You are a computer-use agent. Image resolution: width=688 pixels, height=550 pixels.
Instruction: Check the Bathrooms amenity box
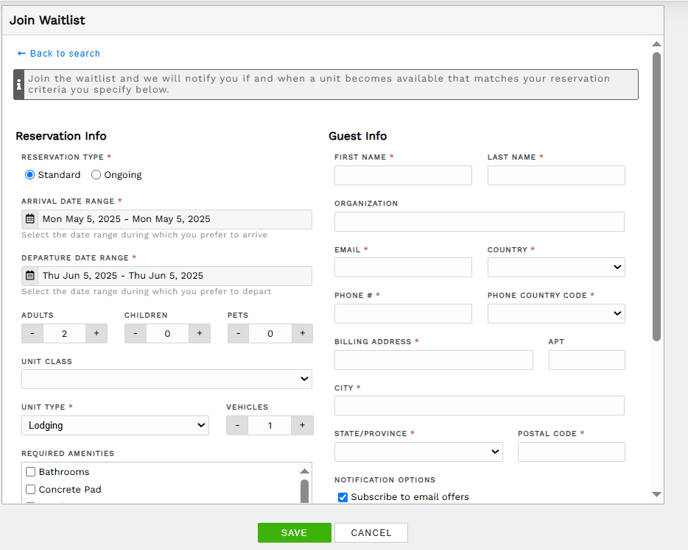pos(30,471)
